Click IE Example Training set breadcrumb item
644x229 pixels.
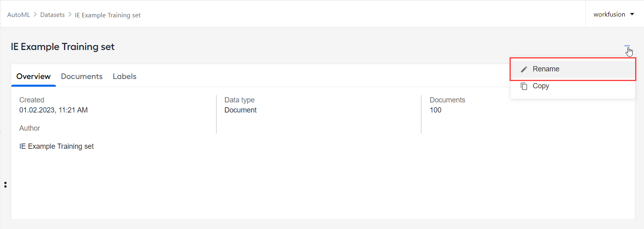107,15
